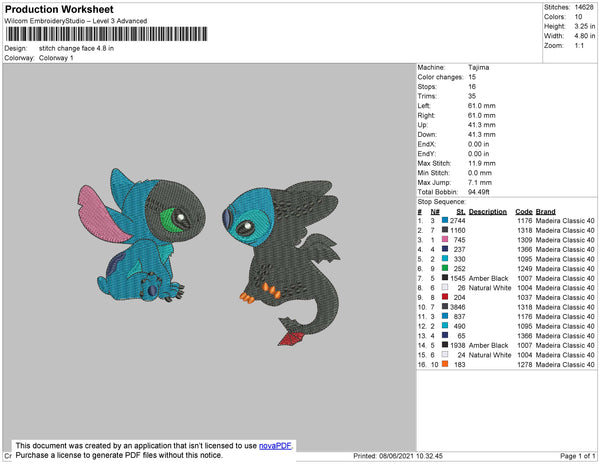Select the teal swatch in stop row 5
Screen dimensions: 600x464
[445, 259]
